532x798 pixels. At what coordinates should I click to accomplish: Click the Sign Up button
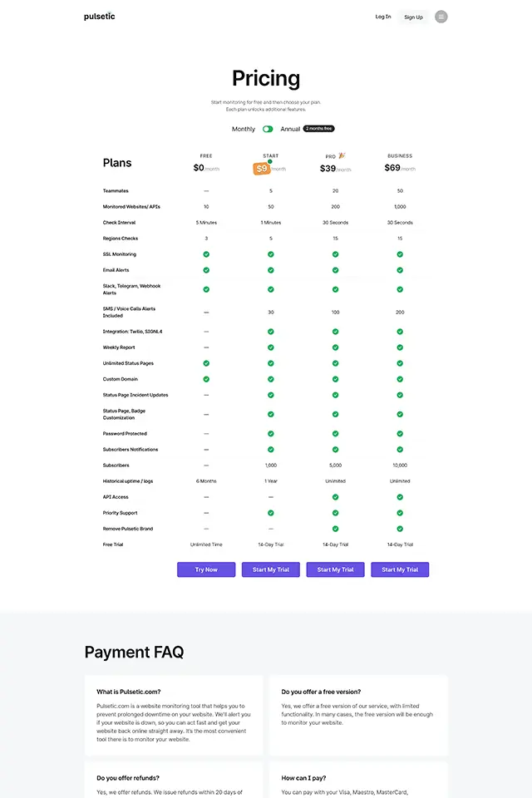pyautogui.click(x=413, y=17)
